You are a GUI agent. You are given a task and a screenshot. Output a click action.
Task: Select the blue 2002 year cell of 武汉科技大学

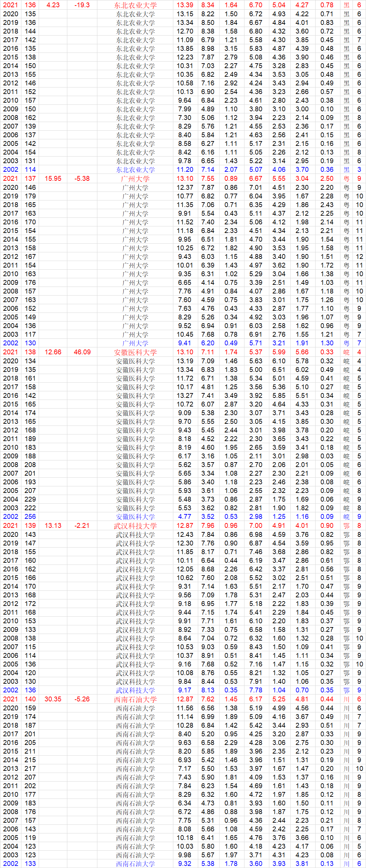11,690
